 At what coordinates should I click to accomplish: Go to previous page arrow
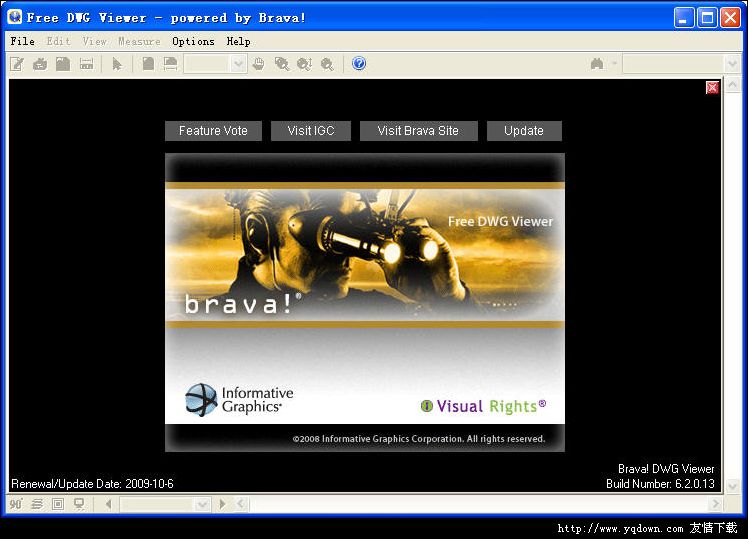(109, 504)
